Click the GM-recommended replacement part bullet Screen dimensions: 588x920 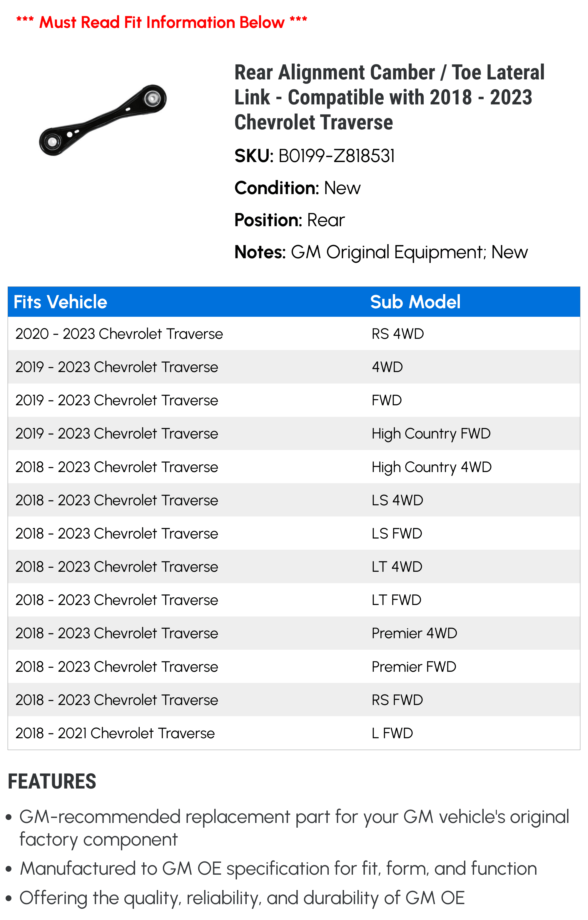coord(294,828)
